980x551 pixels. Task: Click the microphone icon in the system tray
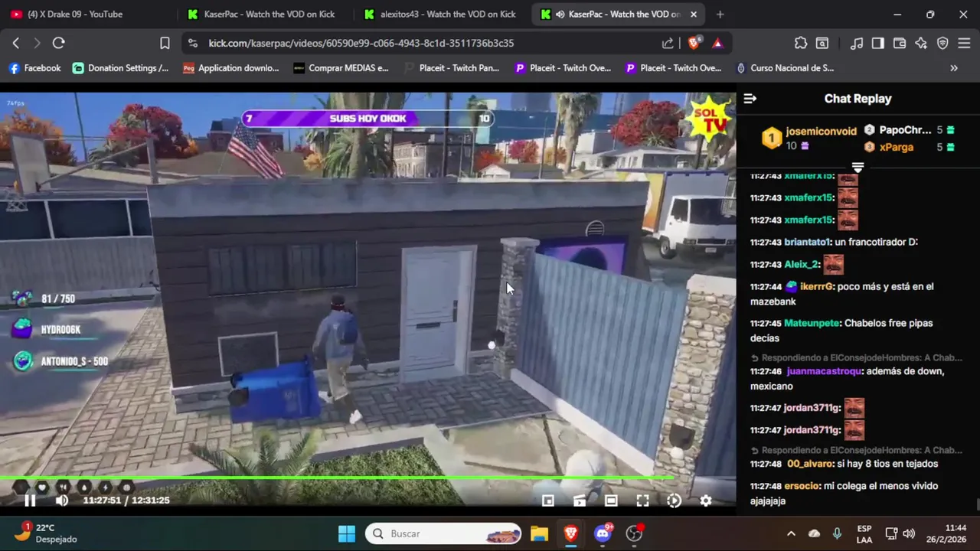tap(837, 533)
